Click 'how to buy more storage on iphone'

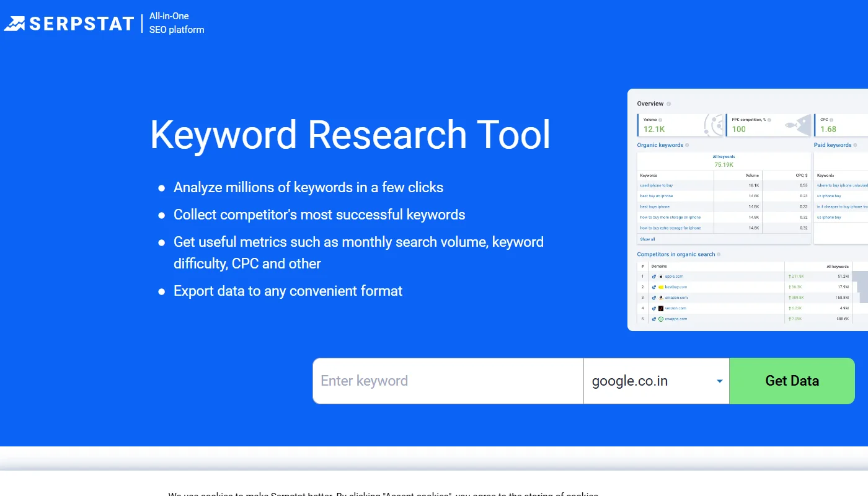670,217
